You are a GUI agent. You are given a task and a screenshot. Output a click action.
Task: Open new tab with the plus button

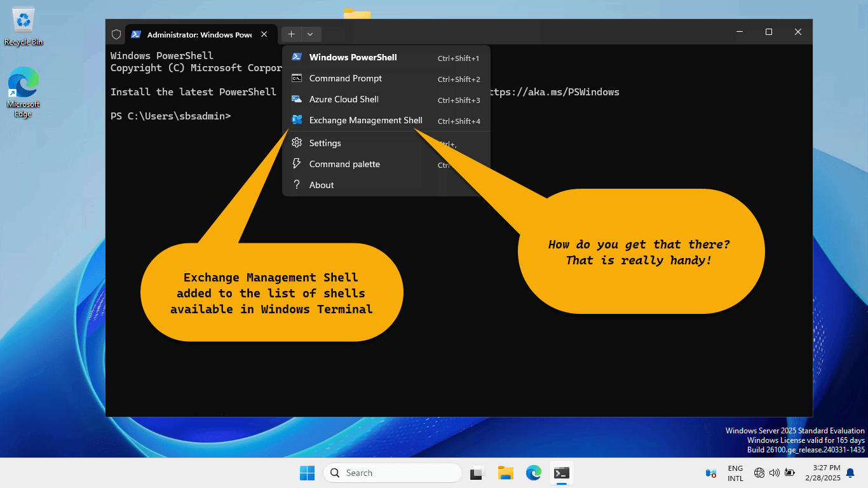pyautogui.click(x=291, y=34)
